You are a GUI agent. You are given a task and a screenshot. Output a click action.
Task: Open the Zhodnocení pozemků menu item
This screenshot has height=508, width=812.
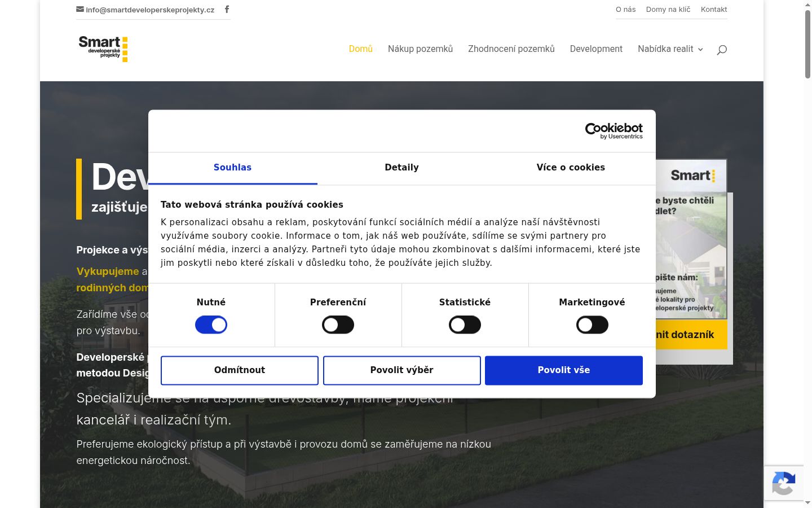pyautogui.click(x=511, y=49)
